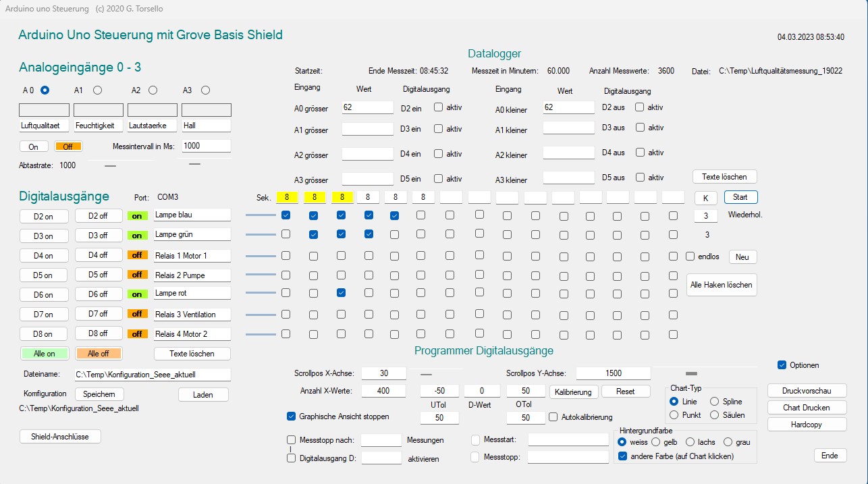This screenshot has height=484, width=868.
Task: Click the Kalibrierung button
Action: [x=573, y=392]
